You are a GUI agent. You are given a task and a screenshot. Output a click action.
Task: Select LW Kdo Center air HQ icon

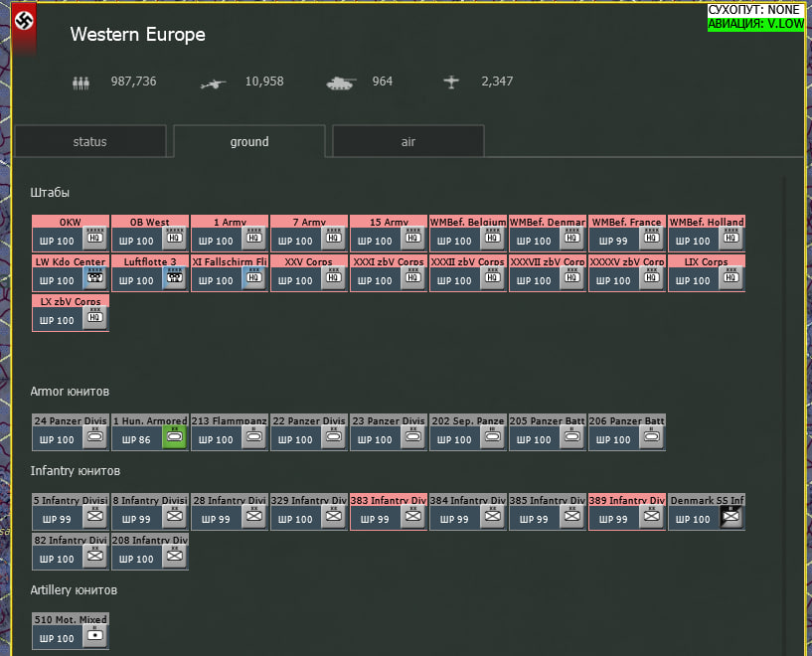(95, 277)
